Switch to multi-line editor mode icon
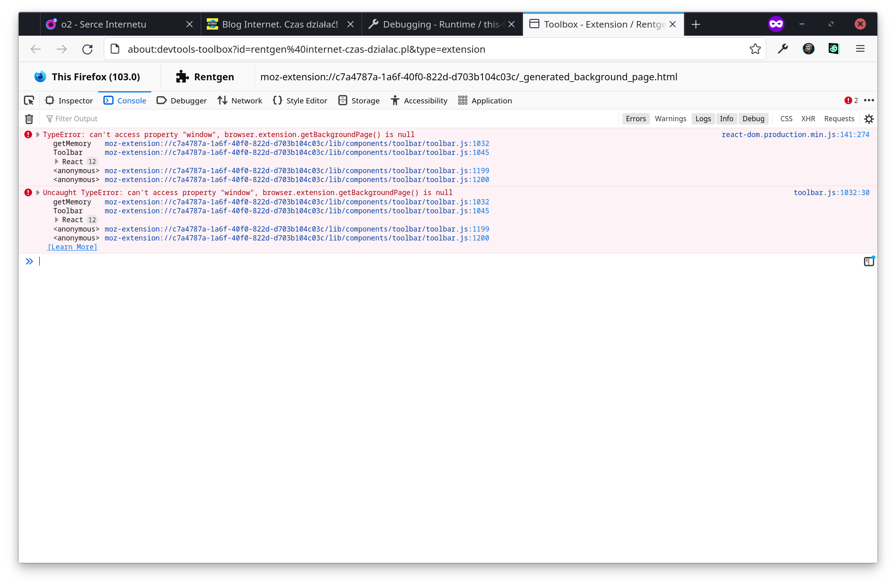The height and width of the screenshot is (588, 896). pyautogui.click(x=868, y=262)
